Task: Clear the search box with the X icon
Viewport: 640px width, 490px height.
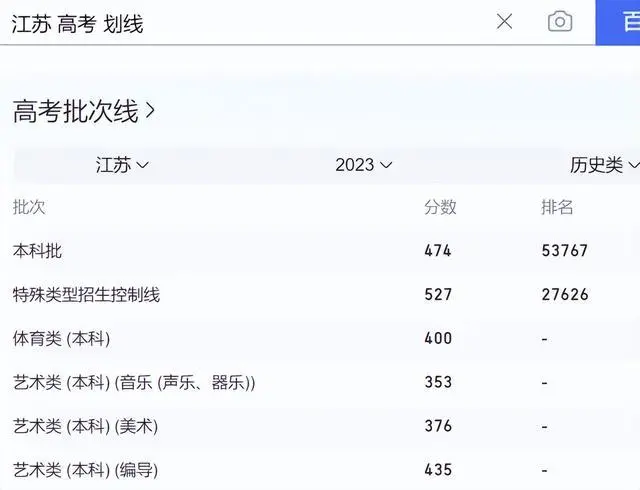Action: 504,21
